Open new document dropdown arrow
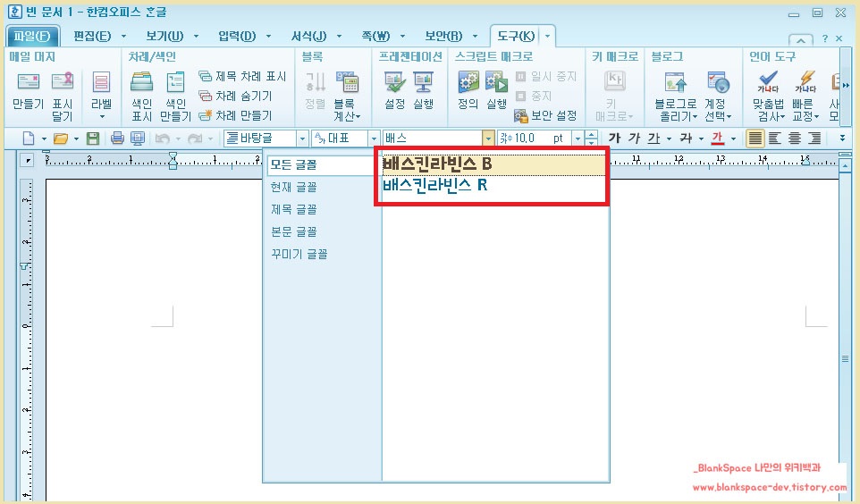860x504 pixels. point(44,139)
